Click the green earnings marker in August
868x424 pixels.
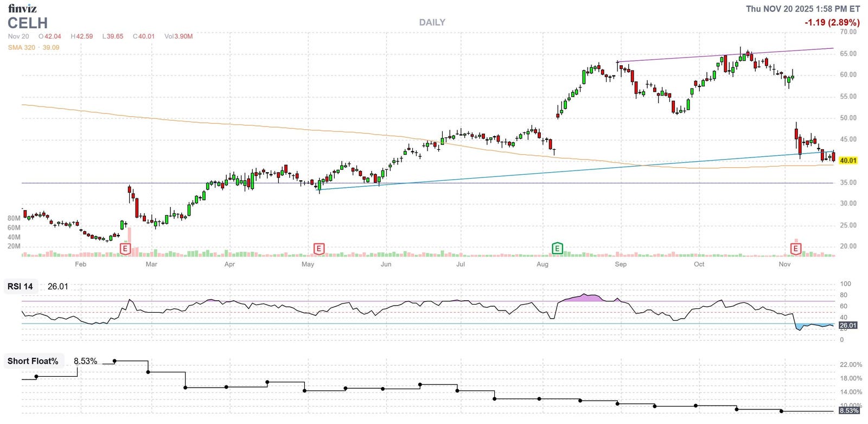point(557,249)
